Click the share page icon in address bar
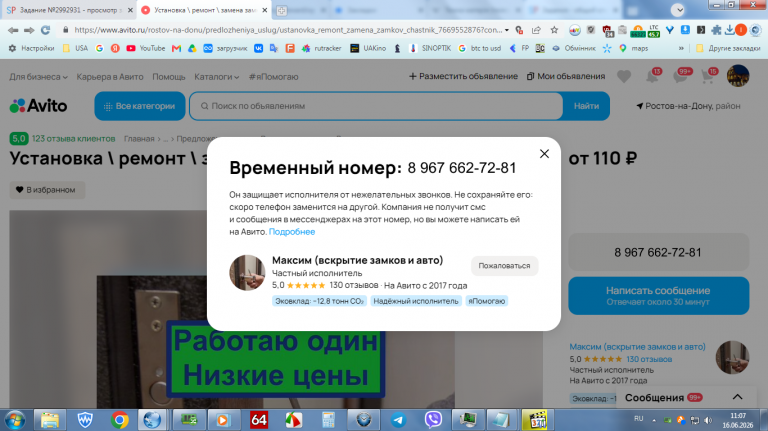Image resolution: width=768 pixels, height=431 pixels. click(536, 30)
